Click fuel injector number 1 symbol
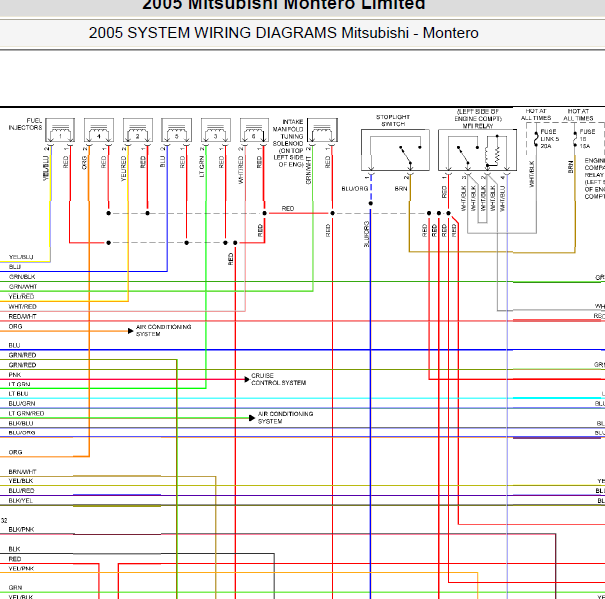This screenshot has width=605, height=599. click(60, 131)
